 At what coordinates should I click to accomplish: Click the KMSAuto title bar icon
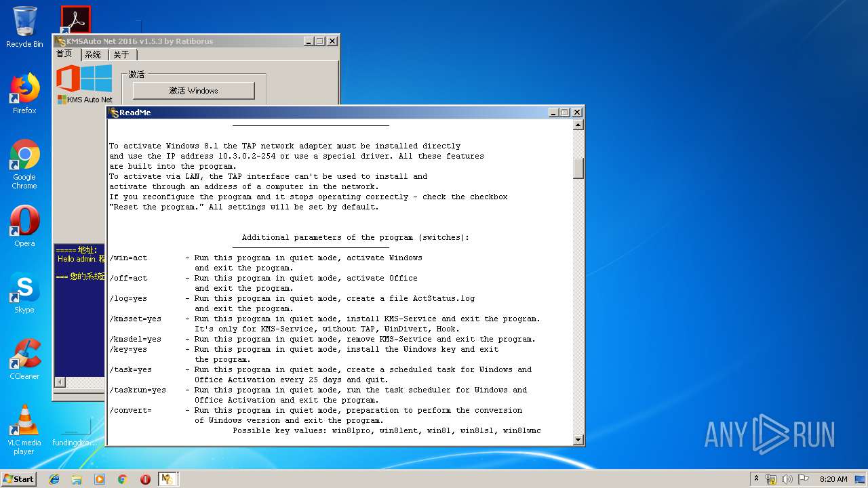coord(60,41)
